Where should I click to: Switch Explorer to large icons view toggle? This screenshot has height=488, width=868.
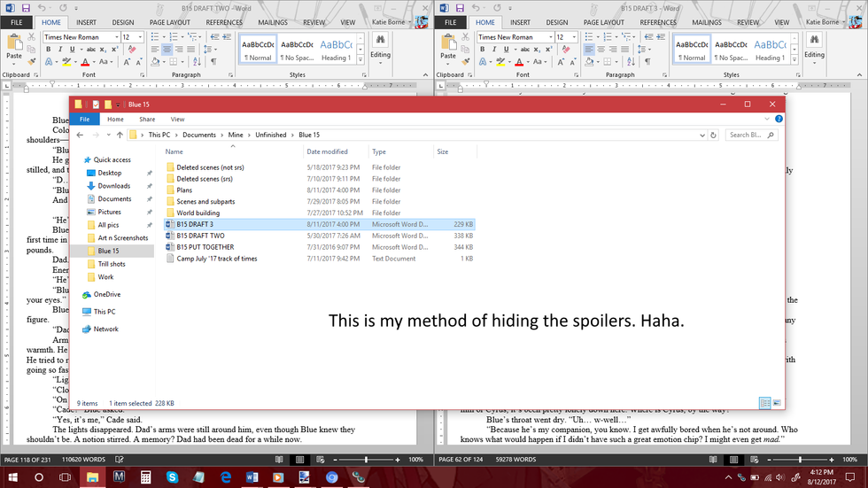(x=776, y=403)
